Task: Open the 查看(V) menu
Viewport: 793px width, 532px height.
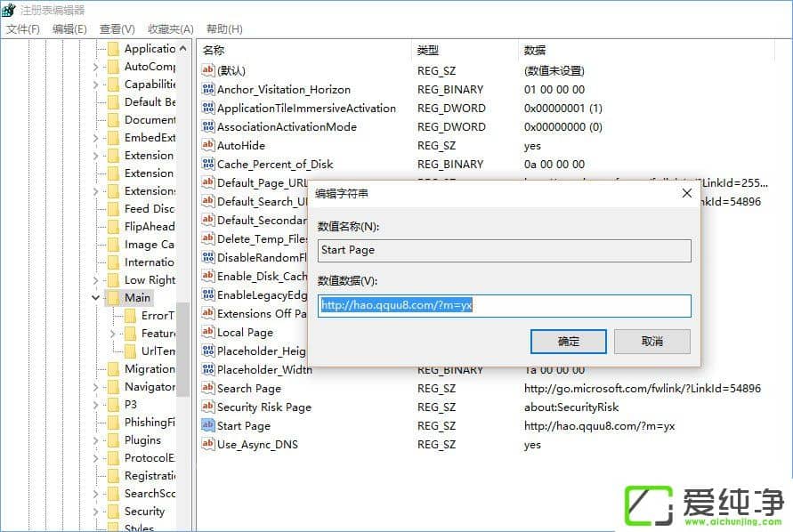Action: pos(116,28)
